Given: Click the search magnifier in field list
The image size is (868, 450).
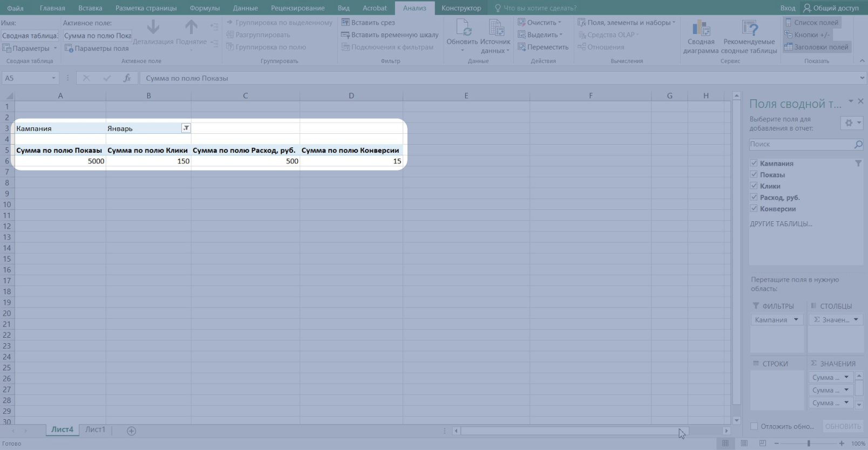Looking at the screenshot, I should coord(858,145).
